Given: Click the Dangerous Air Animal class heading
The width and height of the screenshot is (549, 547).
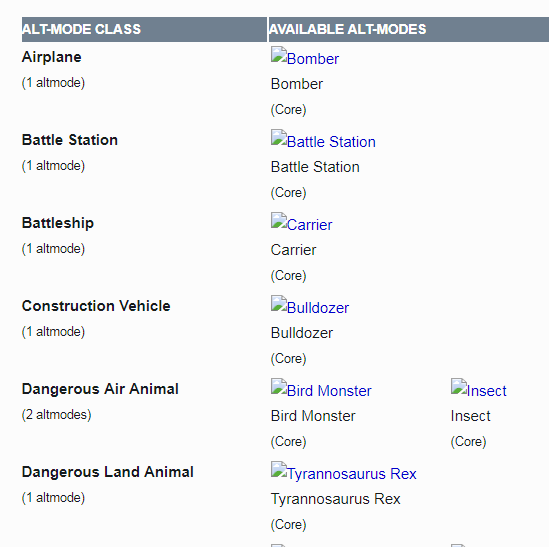Looking at the screenshot, I should point(100,389).
